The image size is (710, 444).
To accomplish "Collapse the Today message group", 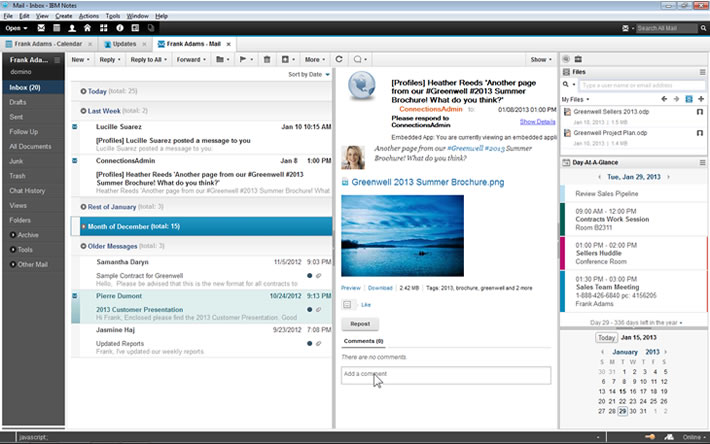I will [x=83, y=91].
